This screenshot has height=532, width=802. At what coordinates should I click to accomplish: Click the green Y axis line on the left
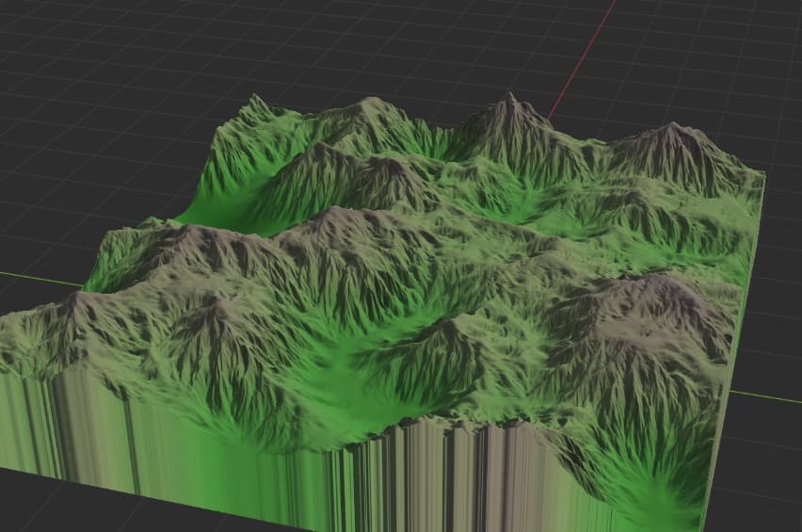(x=38, y=278)
